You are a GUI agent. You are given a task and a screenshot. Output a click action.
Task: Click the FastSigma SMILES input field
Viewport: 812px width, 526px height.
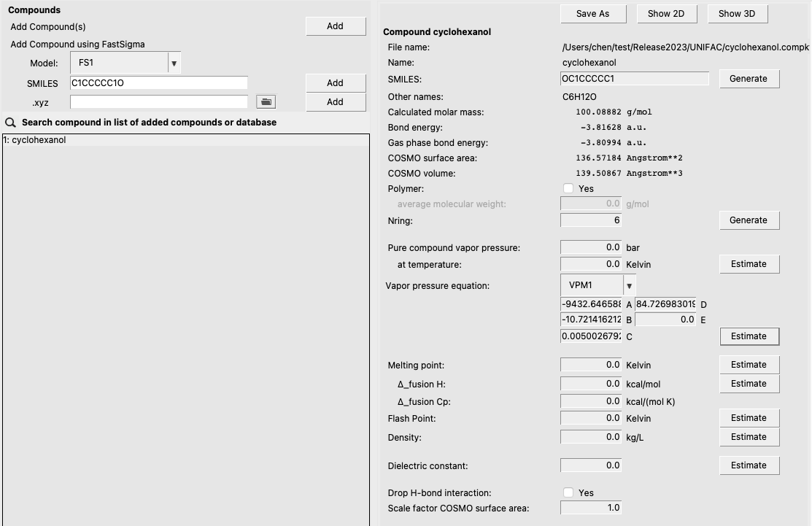point(158,83)
